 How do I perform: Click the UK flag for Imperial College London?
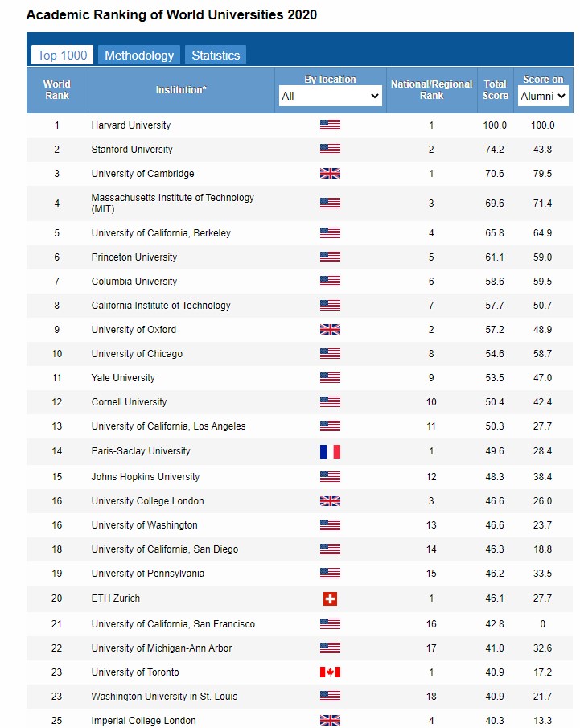point(330,721)
